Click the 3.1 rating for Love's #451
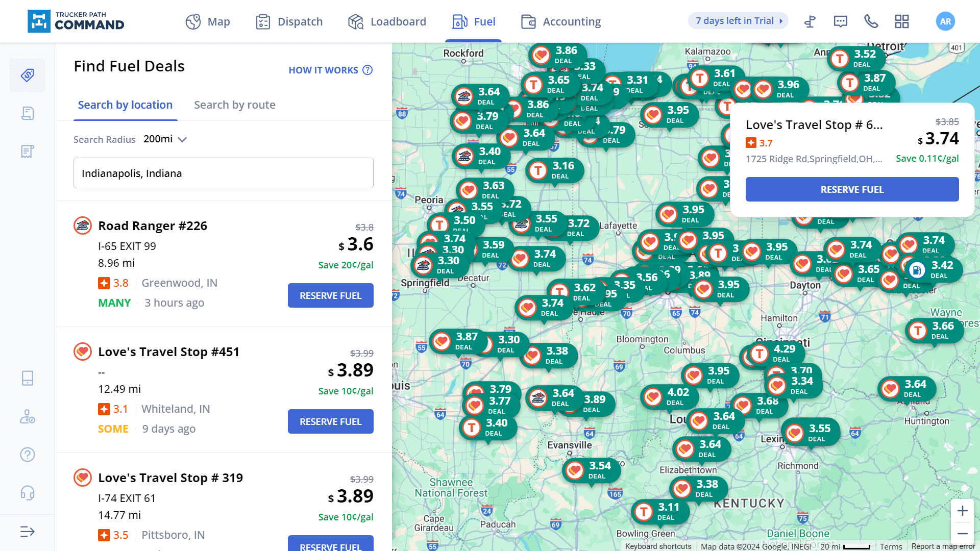 pos(113,409)
